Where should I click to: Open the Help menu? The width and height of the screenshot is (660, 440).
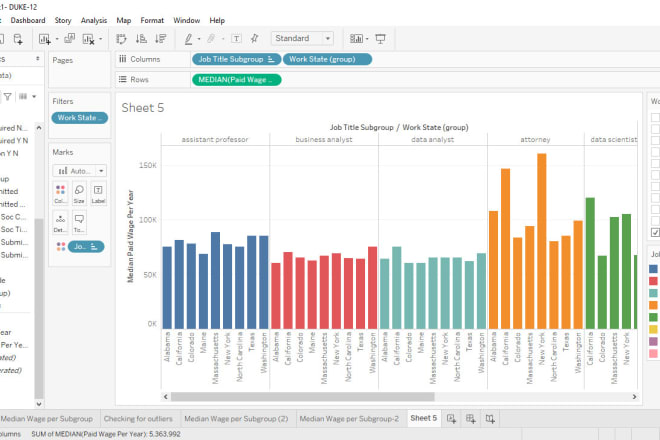click(217, 20)
